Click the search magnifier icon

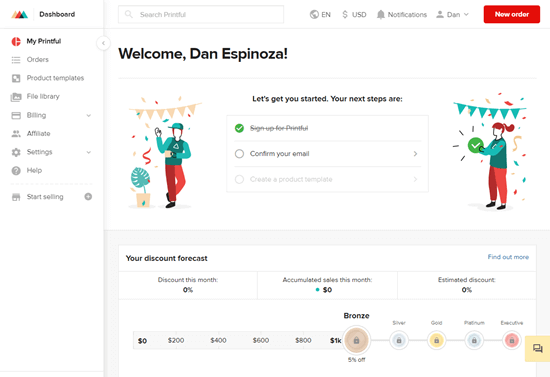[x=129, y=14]
